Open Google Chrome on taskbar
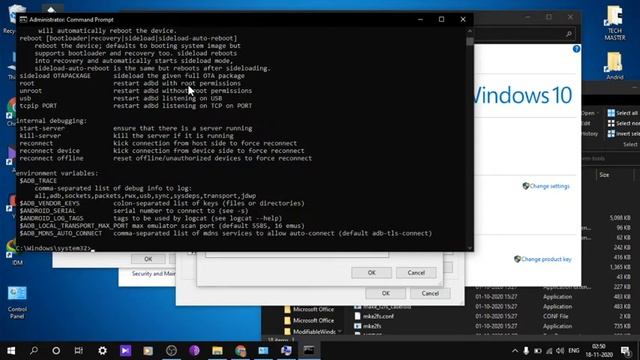This screenshot has width=640, height=360. (240, 351)
